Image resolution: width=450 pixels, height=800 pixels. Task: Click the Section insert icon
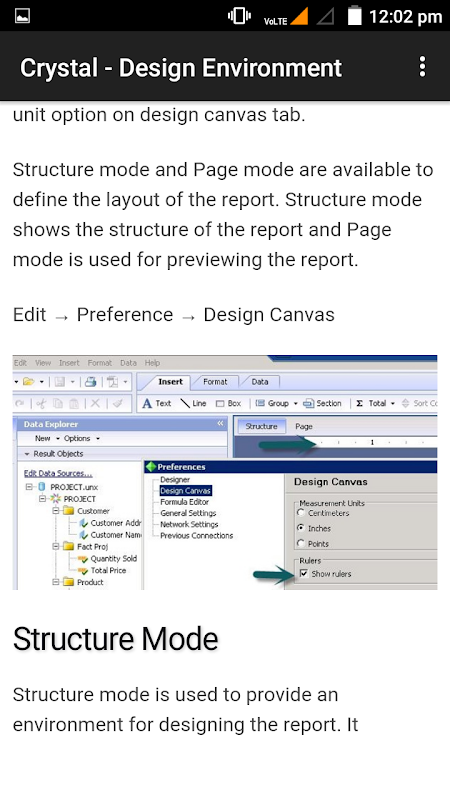point(308,404)
